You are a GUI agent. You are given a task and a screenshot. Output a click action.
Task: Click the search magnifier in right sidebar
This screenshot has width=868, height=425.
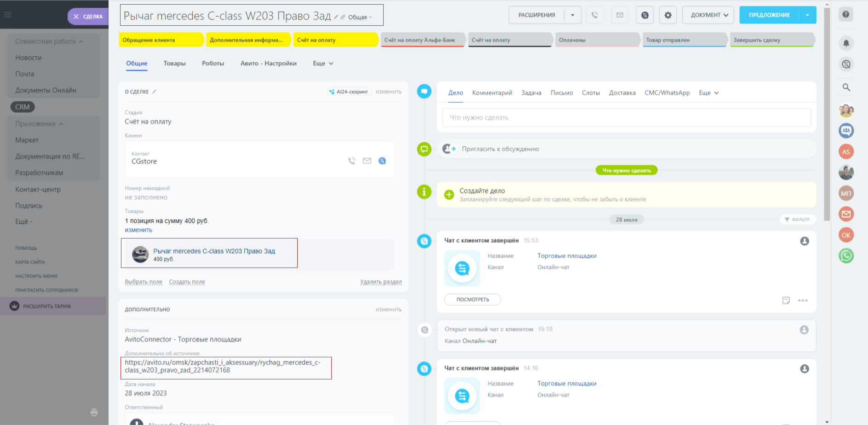tap(846, 87)
